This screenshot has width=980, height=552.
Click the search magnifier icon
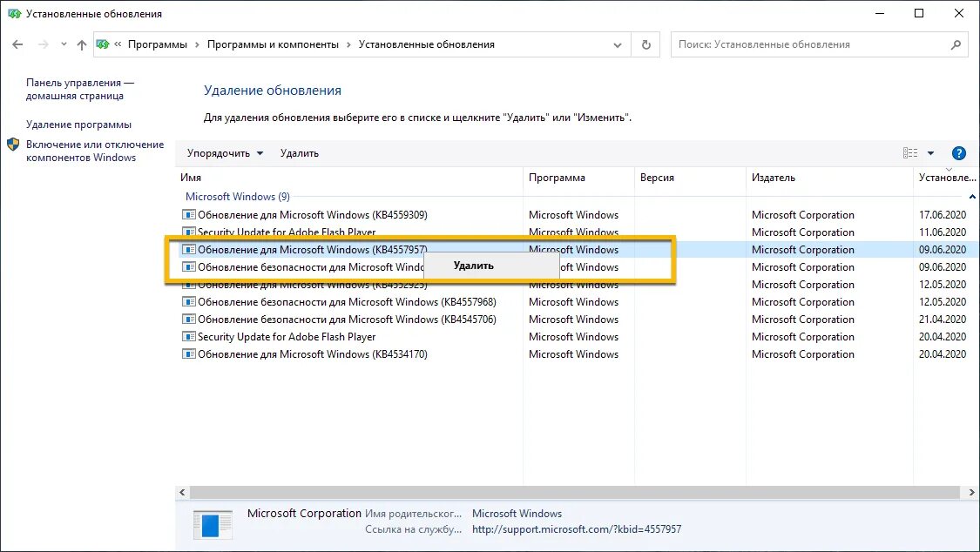point(956,44)
